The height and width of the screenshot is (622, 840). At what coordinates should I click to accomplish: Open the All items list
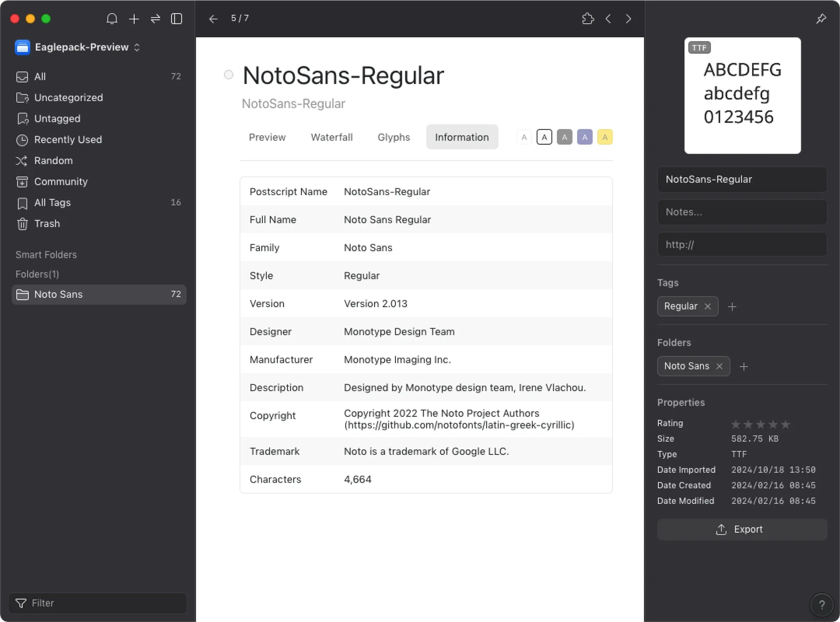pos(99,77)
